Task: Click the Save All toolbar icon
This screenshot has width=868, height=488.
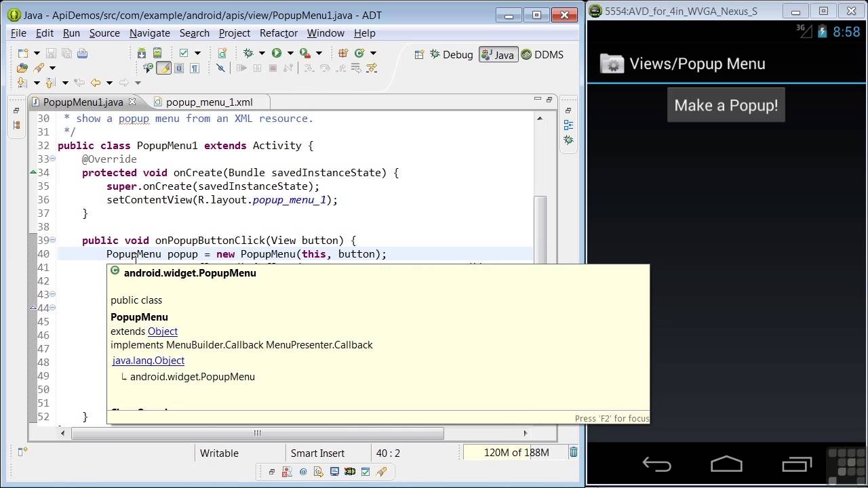Action: point(66,54)
